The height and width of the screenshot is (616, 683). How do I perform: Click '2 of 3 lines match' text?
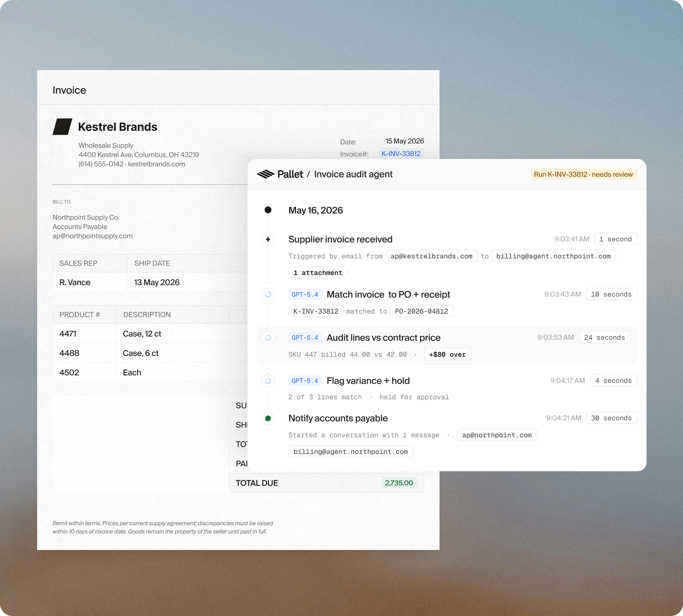click(325, 397)
